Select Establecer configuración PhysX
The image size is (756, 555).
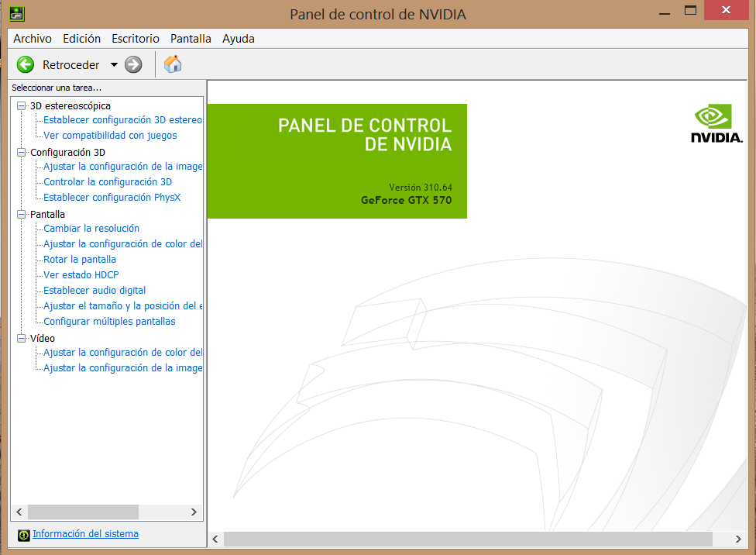[112, 198]
